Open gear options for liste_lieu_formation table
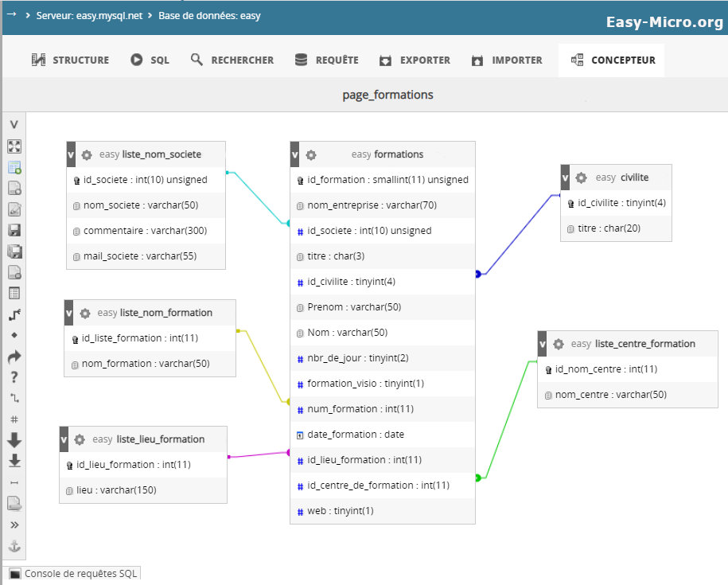 (x=80, y=439)
